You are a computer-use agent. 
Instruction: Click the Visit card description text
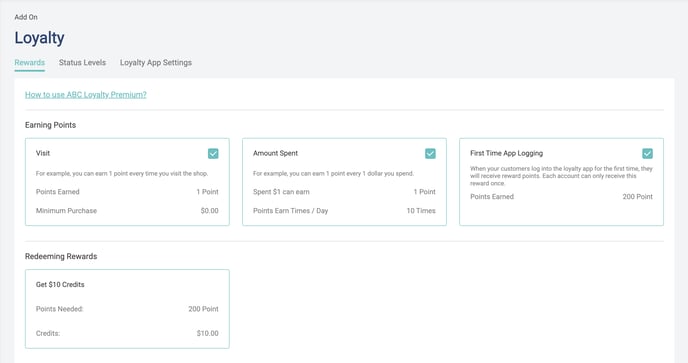click(x=122, y=173)
